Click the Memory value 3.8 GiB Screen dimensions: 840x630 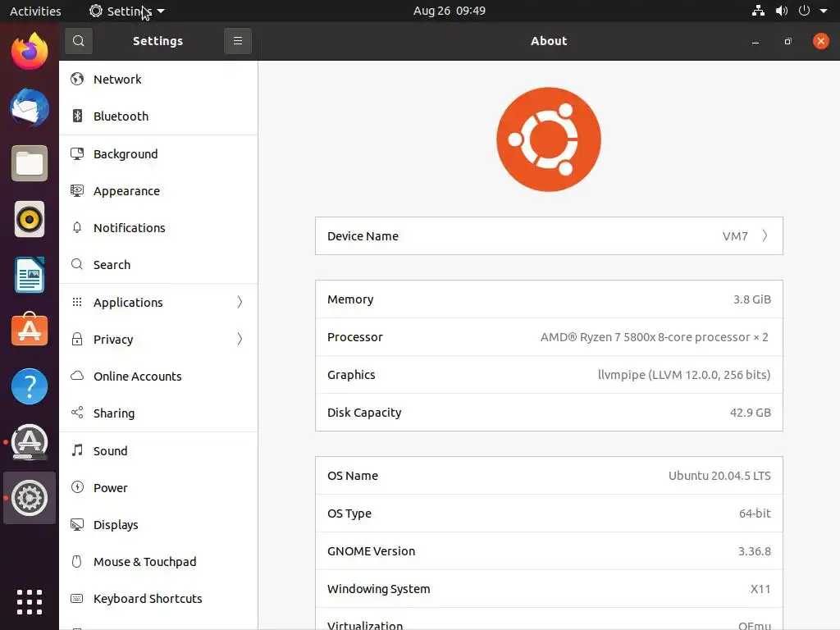(x=752, y=299)
